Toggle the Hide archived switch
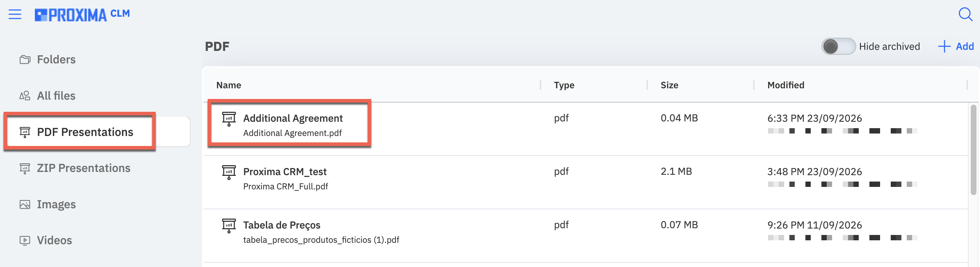Viewport: 980px width, 267px height. [x=838, y=47]
